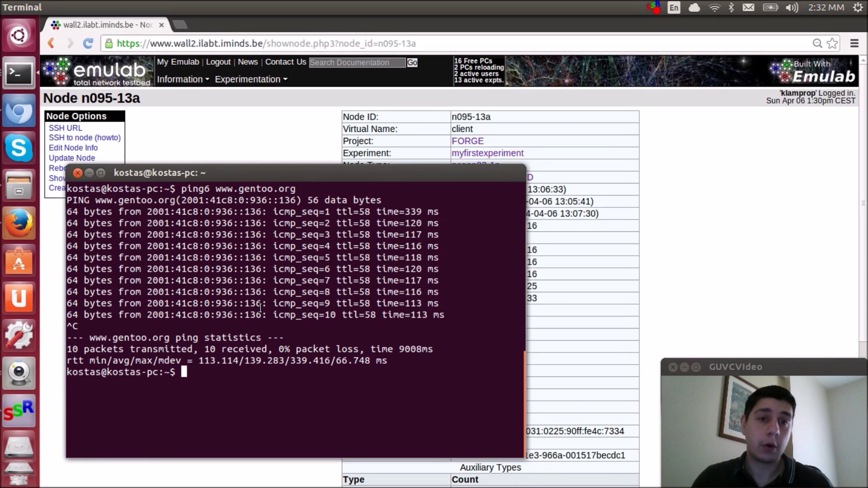Launch Skype from the dock
Viewport: 868px width, 488px height.
tap(19, 148)
